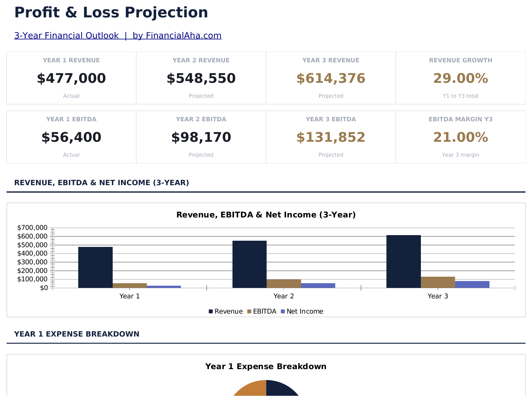Click the Year 3 Net Income bar
The width and height of the screenshot is (532, 402).
coord(472,284)
